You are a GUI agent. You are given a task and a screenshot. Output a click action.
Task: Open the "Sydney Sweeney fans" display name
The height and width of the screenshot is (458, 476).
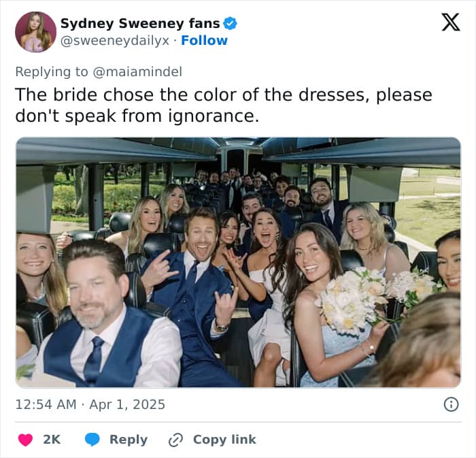click(140, 23)
